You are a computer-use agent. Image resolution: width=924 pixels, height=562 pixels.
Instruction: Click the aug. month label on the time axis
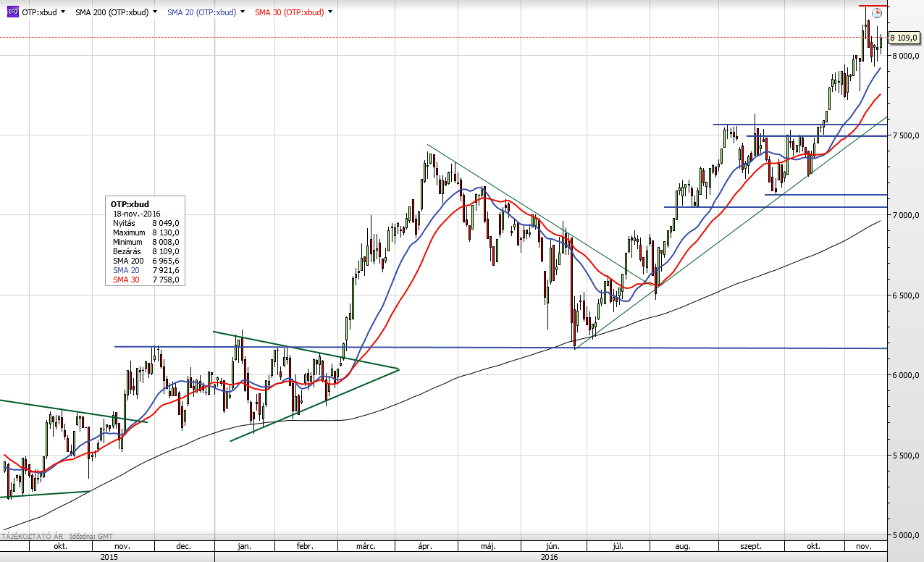point(683,546)
